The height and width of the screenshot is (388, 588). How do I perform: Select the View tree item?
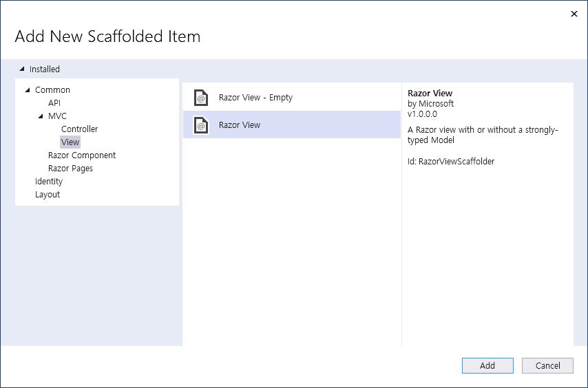pos(70,142)
